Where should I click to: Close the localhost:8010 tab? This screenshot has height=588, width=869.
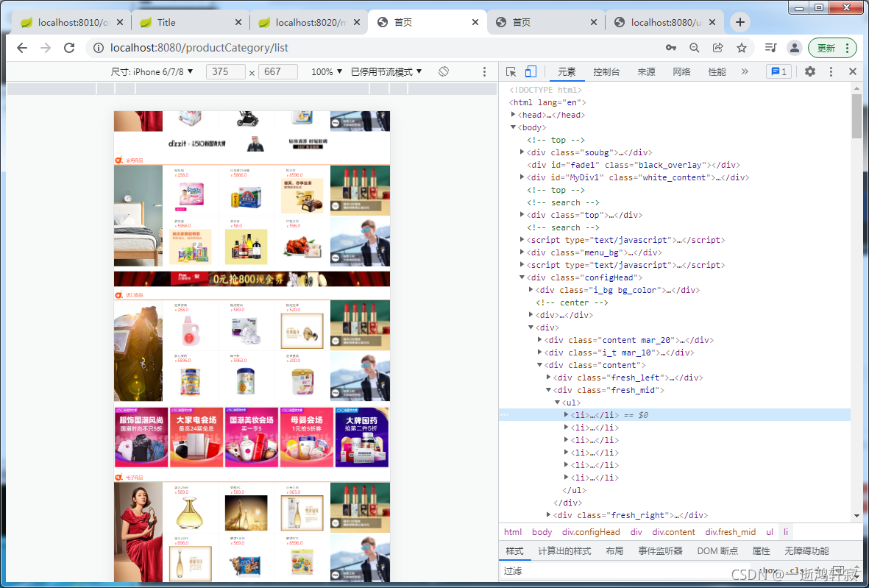[x=119, y=22]
